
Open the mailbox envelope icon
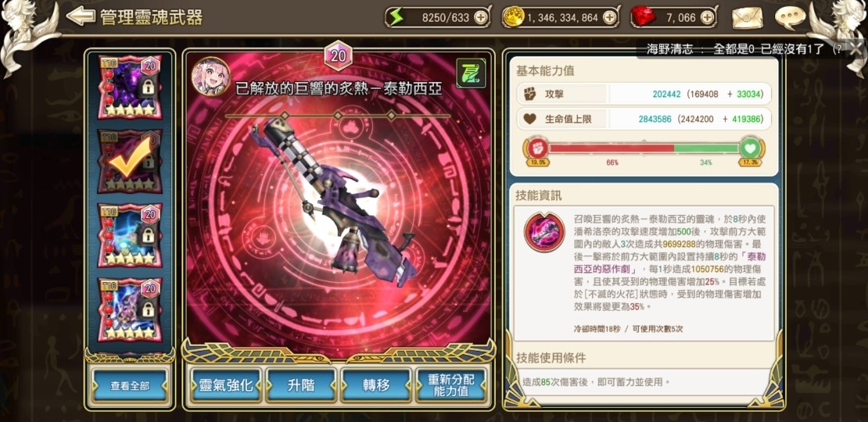(x=748, y=18)
